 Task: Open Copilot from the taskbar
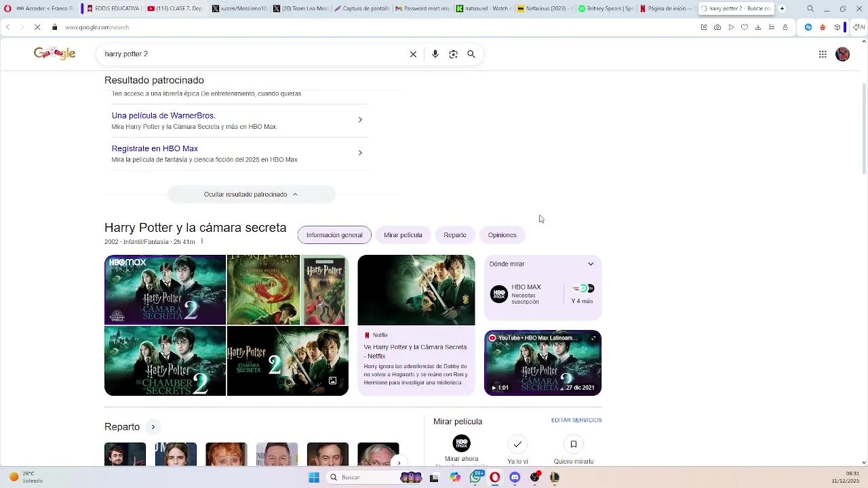tap(455, 477)
